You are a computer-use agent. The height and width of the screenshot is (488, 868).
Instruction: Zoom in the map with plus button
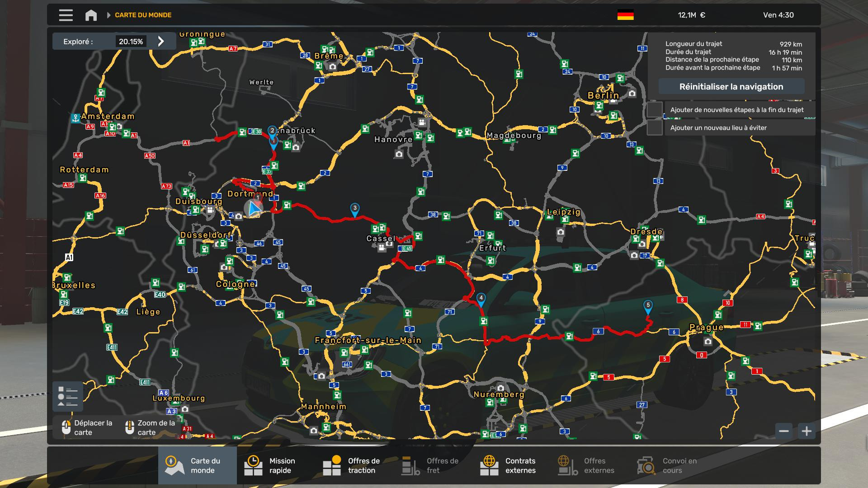coord(807,431)
